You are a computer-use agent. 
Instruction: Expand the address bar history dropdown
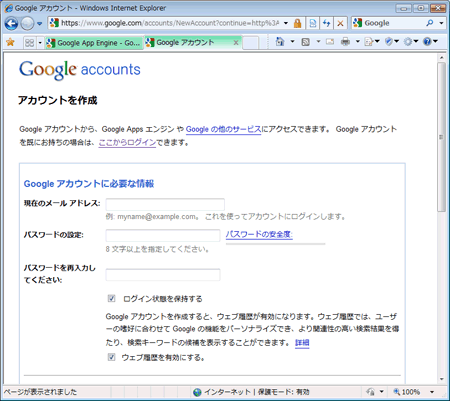point(286,23)
